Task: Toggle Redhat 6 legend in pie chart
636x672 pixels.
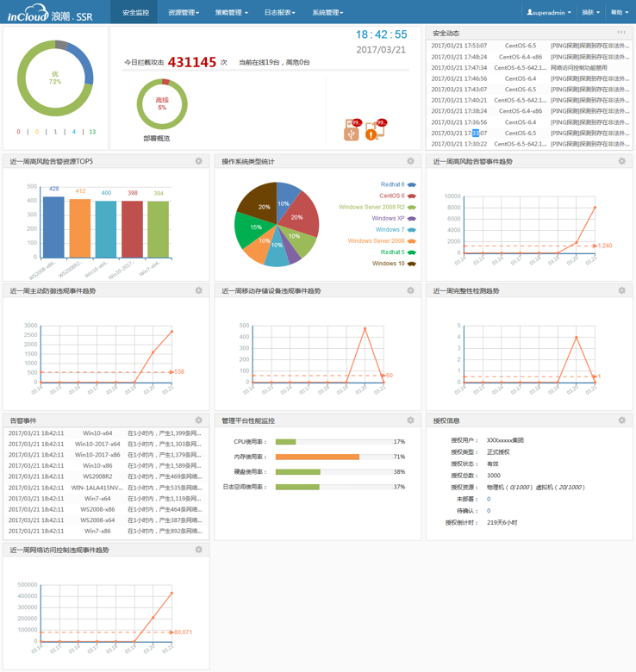Action: pos(398,184)
